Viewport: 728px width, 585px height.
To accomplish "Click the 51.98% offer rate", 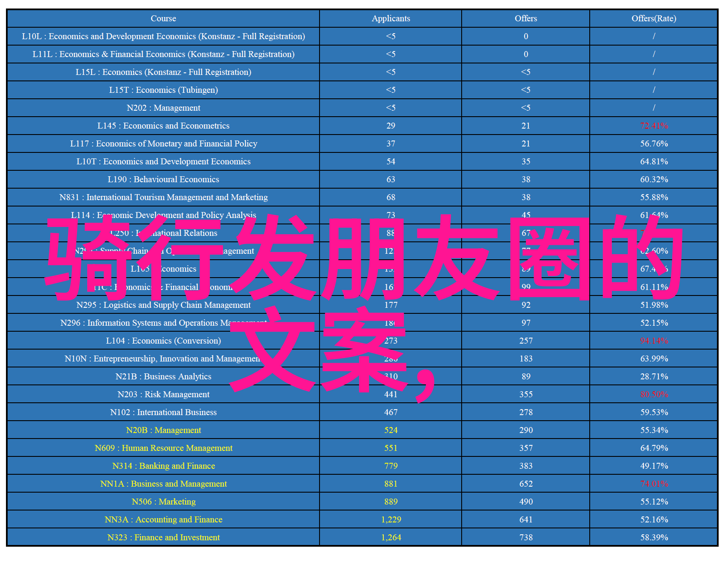I will point(654,305).
